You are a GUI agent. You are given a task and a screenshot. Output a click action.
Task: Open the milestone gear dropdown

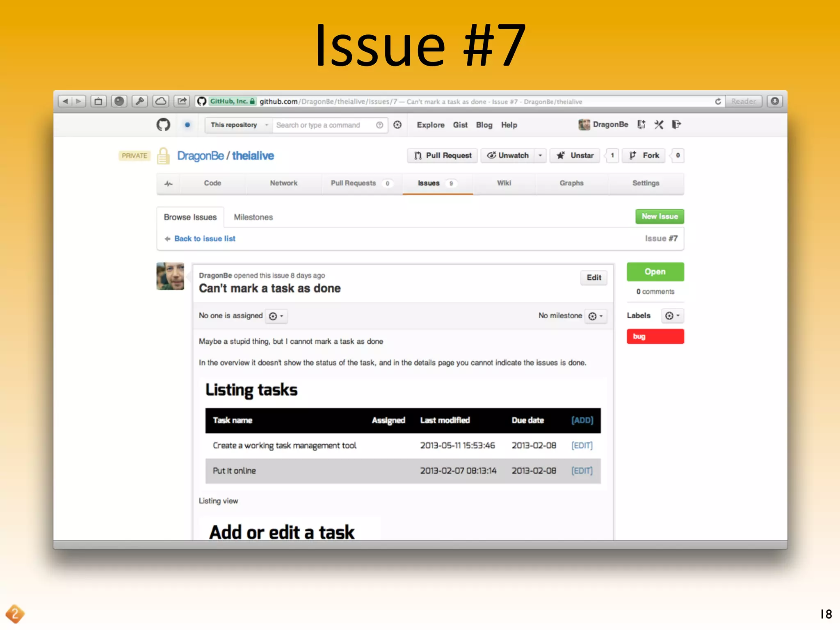pyautogui.click(x=596, y=316)
